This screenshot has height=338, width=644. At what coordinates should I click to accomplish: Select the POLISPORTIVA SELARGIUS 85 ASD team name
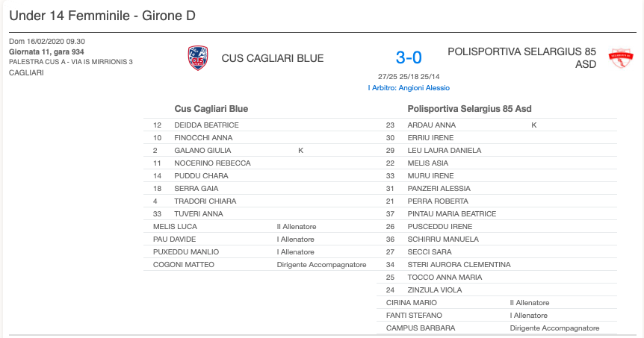tap(521, 58)
